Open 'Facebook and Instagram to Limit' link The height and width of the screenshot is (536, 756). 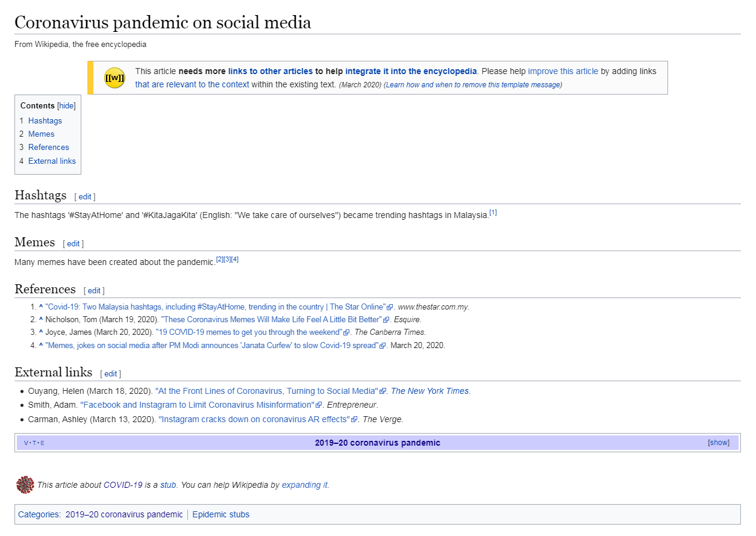pyautogui.click(x=197, y=405)
